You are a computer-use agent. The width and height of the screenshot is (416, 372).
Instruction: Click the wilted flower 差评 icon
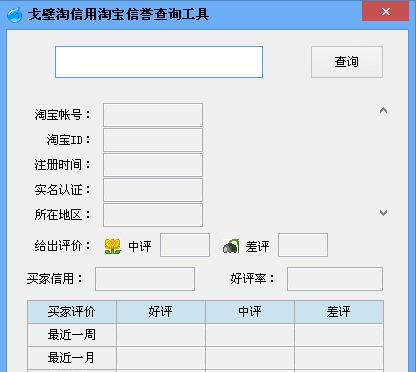[231, 246]
